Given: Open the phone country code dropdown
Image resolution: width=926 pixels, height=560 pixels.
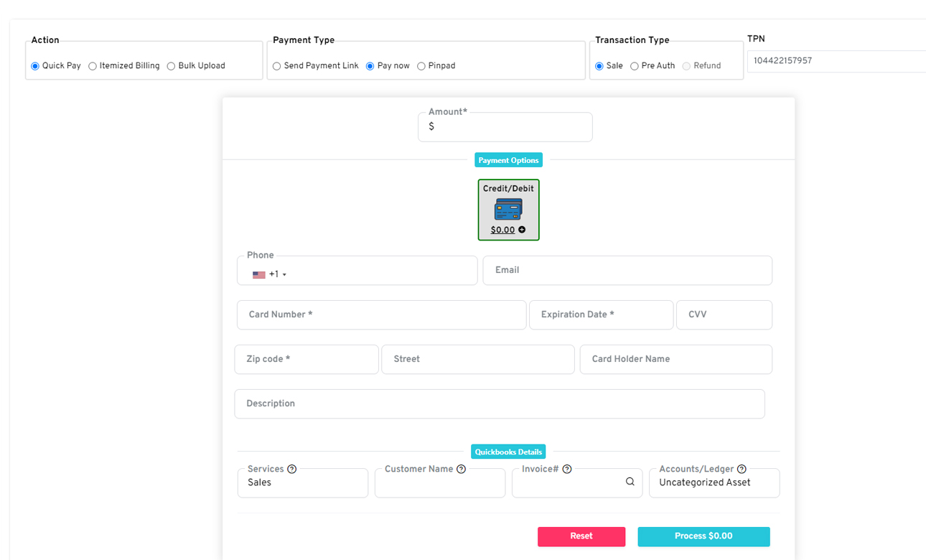Looking at the screenshot, I should 270,274.
